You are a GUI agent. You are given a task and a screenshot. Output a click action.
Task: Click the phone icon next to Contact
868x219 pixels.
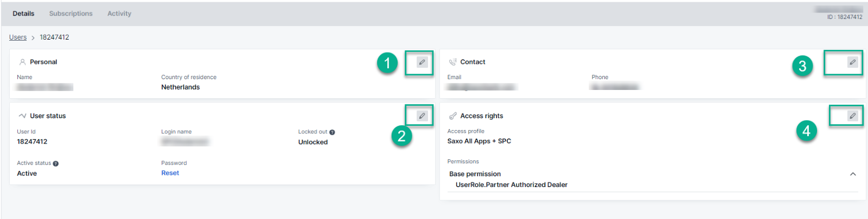coord(452,62)
